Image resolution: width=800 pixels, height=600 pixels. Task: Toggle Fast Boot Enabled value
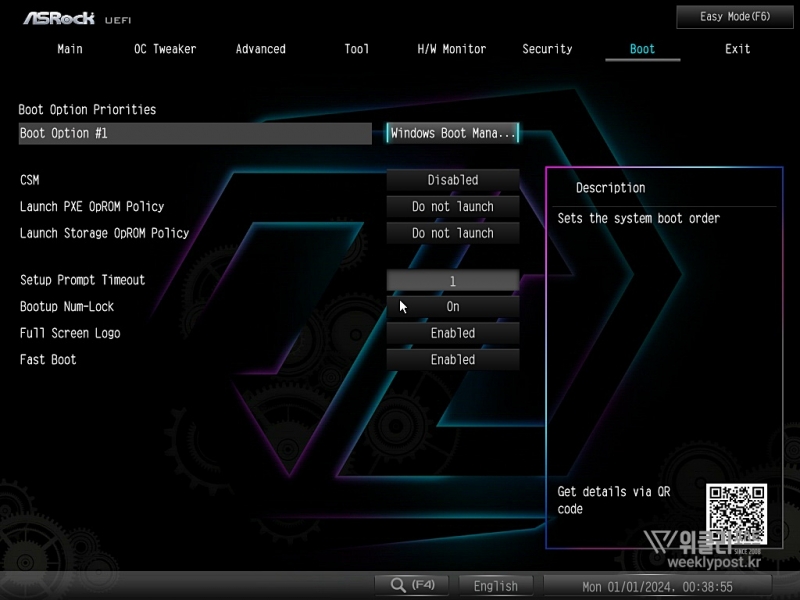click(x=453, y=360)
